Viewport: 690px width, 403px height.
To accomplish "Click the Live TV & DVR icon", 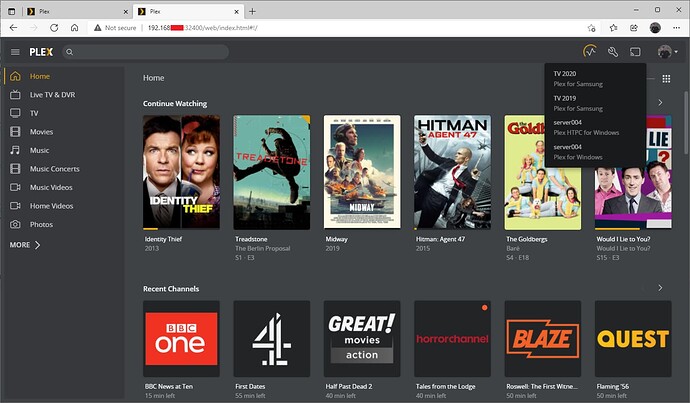I will pos(15,95).
